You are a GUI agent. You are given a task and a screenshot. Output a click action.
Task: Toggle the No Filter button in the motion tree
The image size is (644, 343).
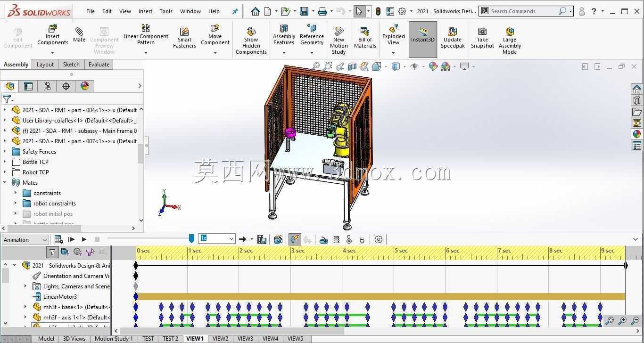point(52,252)
